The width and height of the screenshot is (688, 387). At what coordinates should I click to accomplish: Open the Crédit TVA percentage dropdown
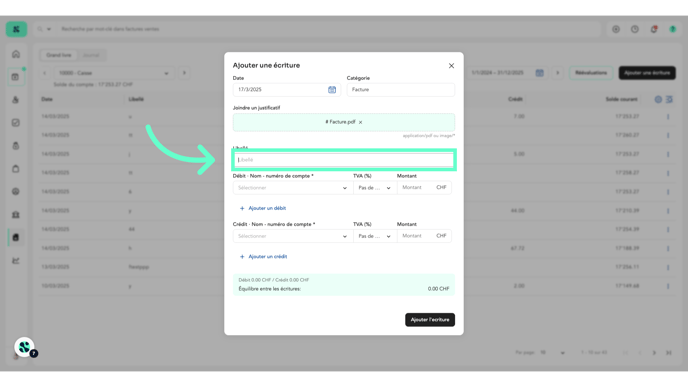(374, 236)
